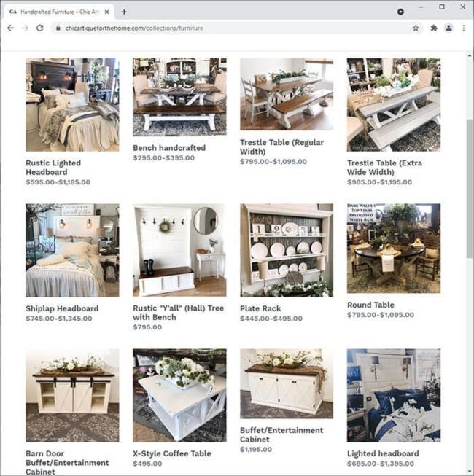
Task: Minimize the Chrome window
Action: (421, 7)
